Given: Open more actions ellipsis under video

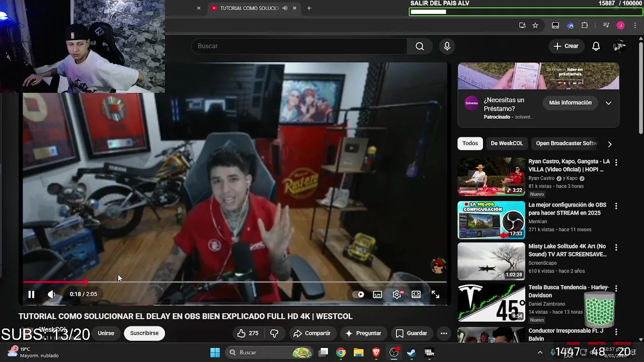Looking at the screenshot, I should click(444, 333).
